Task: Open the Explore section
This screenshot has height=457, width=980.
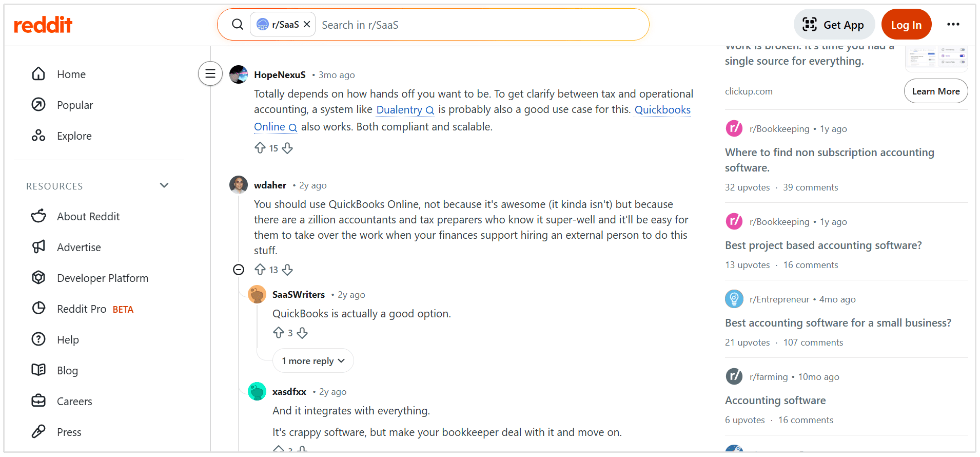Action: coord(74,136)
